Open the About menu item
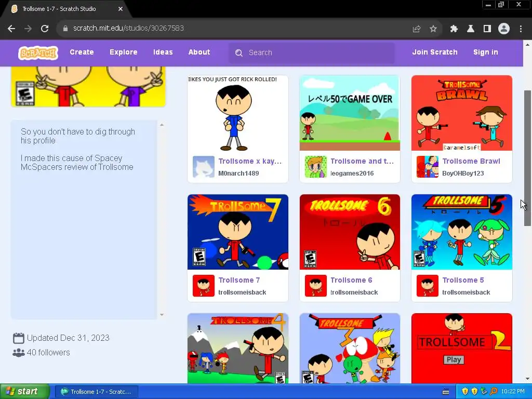 point(199,52)
